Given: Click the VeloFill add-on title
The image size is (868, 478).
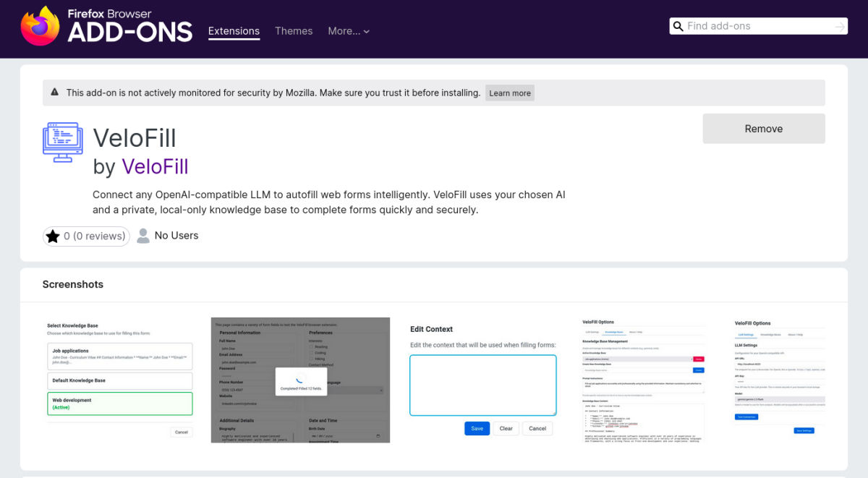Looking at the screenshot, I should [x=135, y=138].
